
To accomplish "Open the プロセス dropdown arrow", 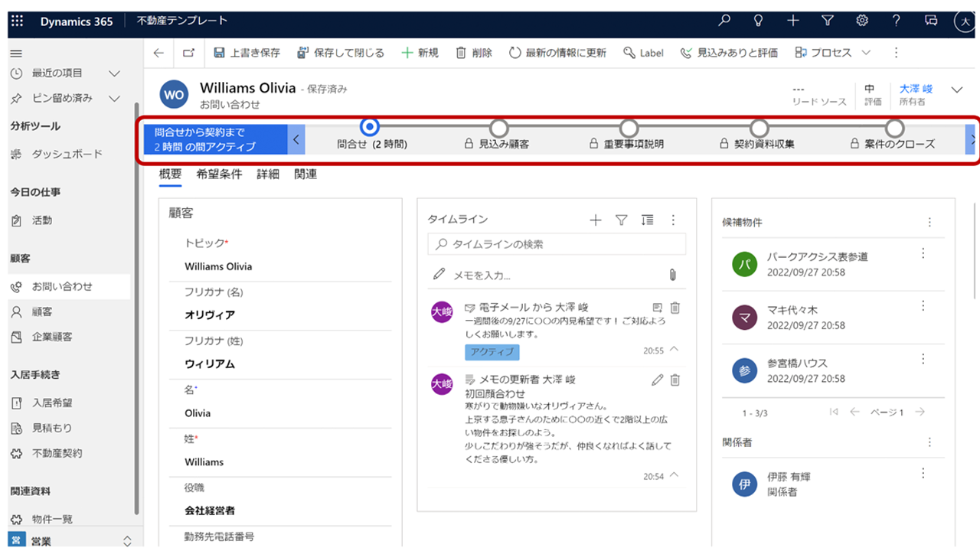I will click(x=866, y=53).
